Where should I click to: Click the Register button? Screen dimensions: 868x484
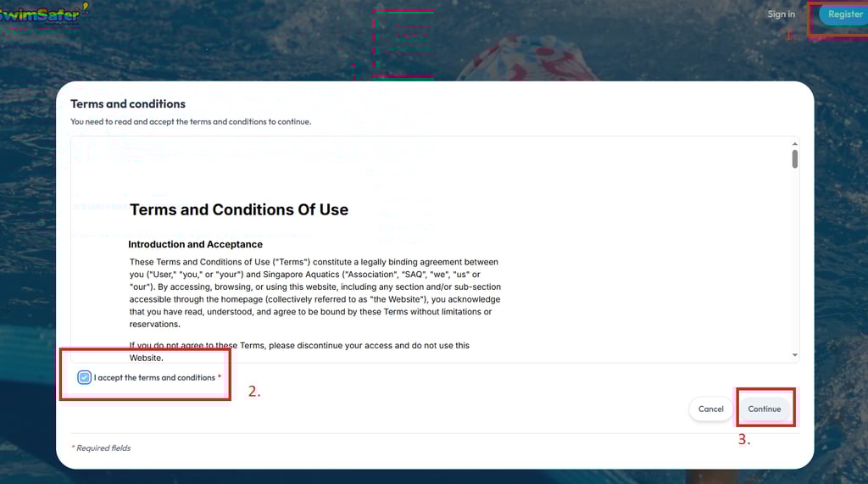(843, 14)
